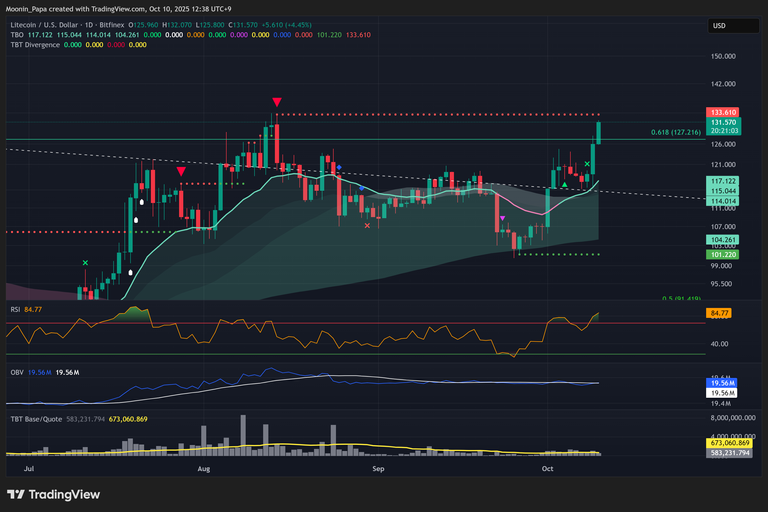Click the red down-triangle marker at August peak
Image resolution: width=768 pixels, height=512 pixels.
pos(277,102)
